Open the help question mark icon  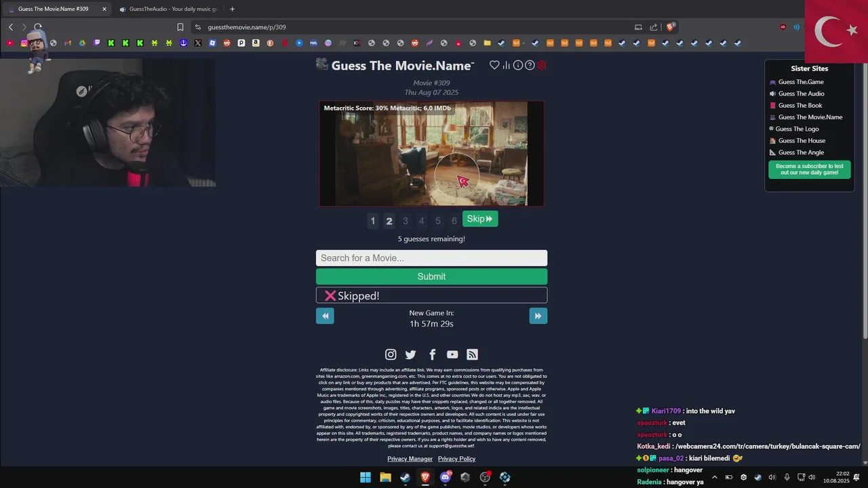tap(530, 65)
